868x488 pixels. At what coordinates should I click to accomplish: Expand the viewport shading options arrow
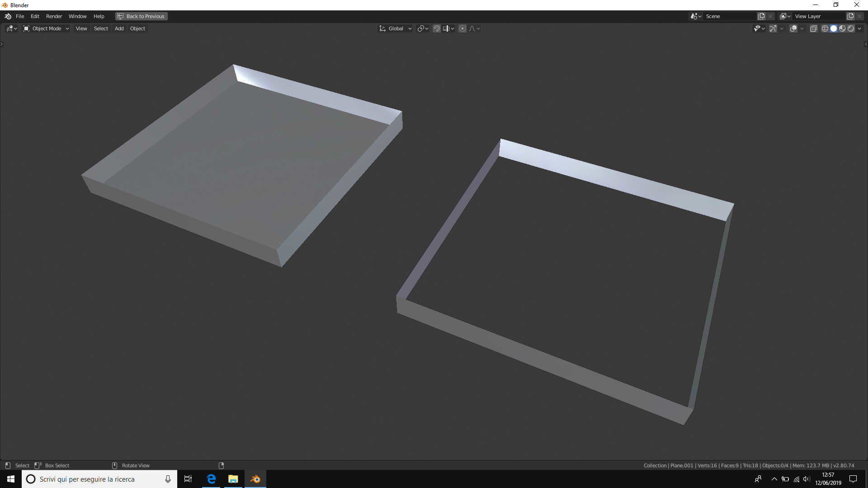[859, 28]
